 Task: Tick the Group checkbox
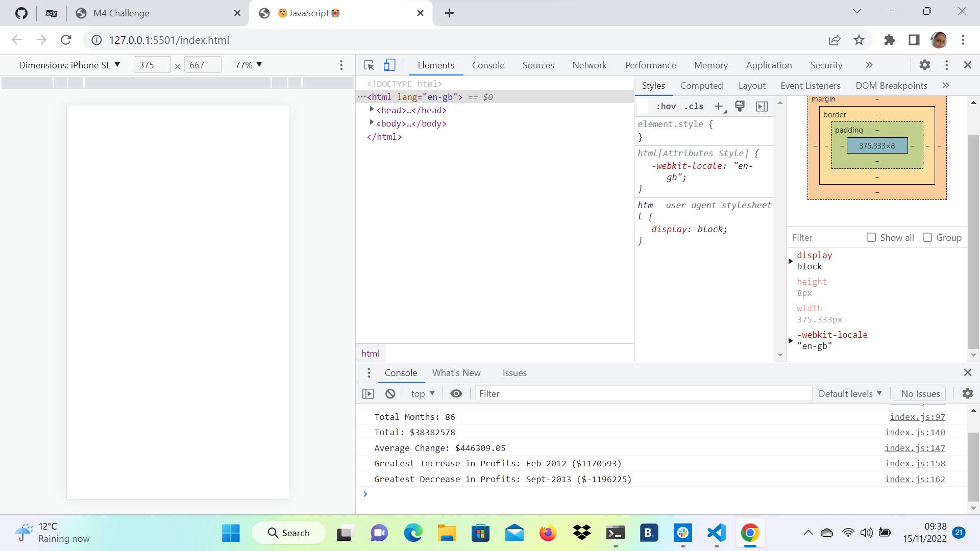pyautogui.click(x=927, y=237)
